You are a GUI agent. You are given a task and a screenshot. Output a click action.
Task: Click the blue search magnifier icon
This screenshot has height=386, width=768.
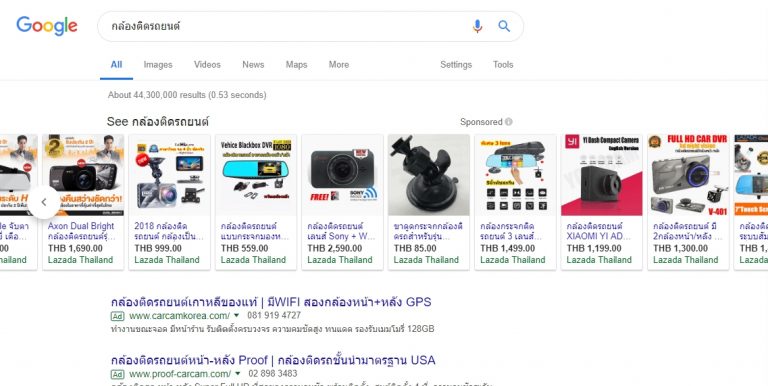point(504,26)
